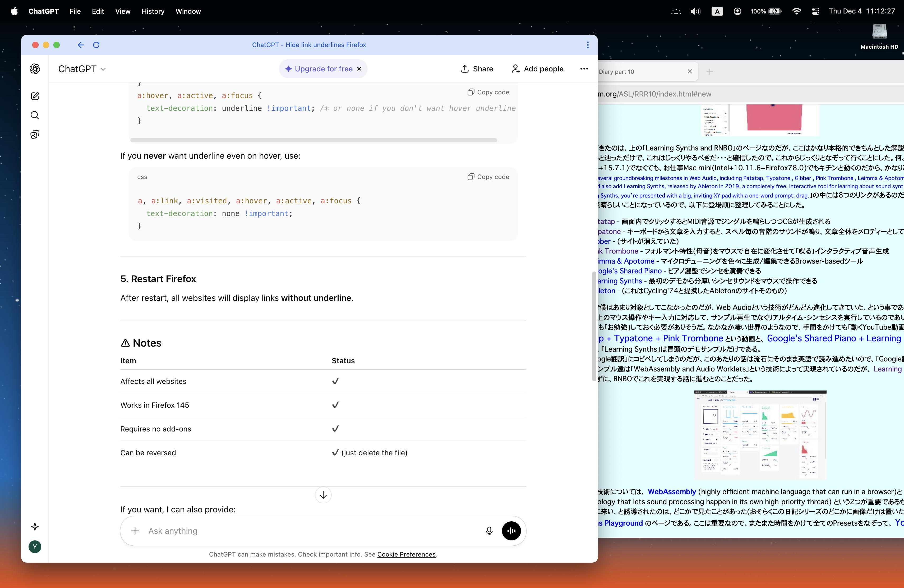904x588 pixels.
Task: Open the plus attachment menu
Action: [x=135, y=531]
